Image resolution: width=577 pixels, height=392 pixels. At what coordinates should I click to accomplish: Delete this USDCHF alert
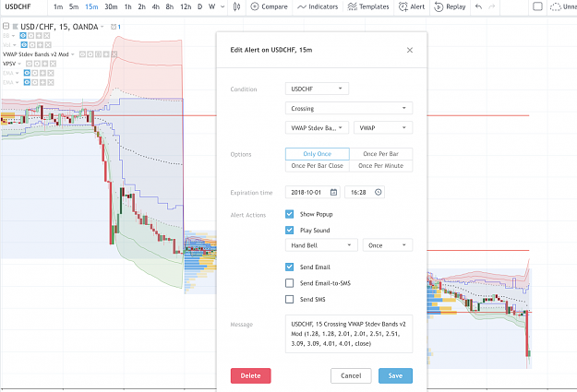(x=250, y=375)
